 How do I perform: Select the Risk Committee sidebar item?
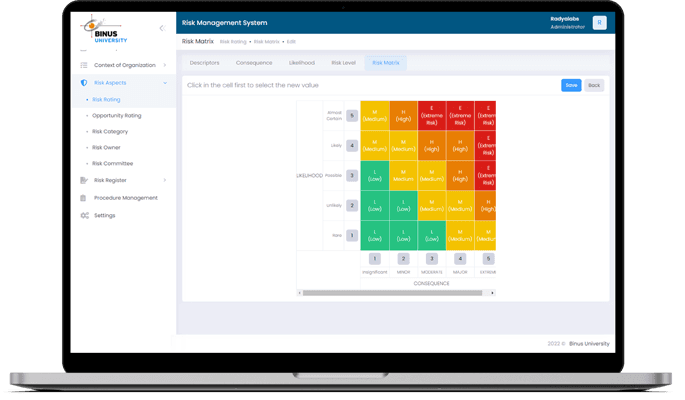(112, 163)
